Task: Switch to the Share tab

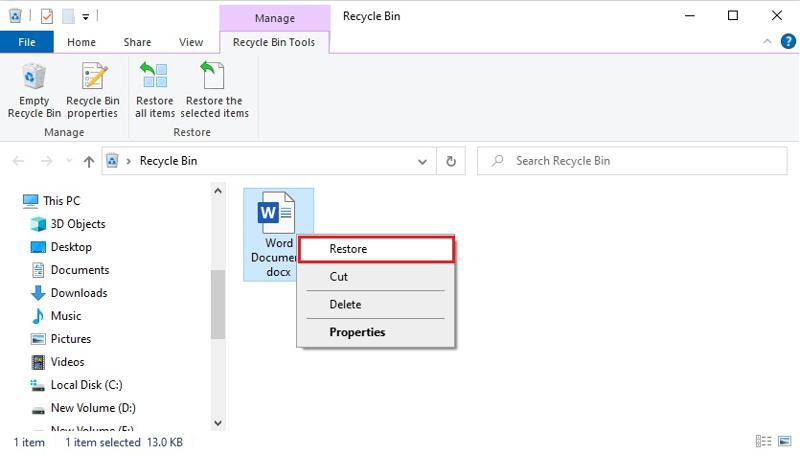Action: [137, 42]
